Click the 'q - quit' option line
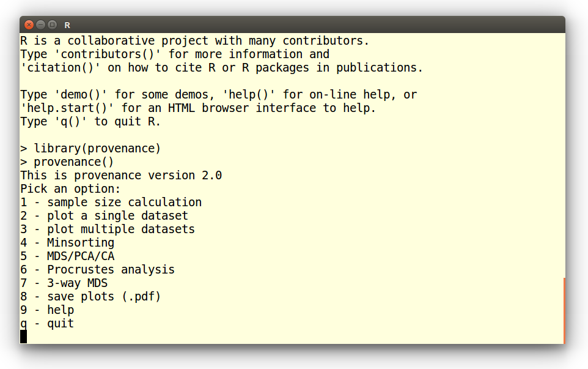This screenshot has height=369, width=588. [x=47, y=323]
